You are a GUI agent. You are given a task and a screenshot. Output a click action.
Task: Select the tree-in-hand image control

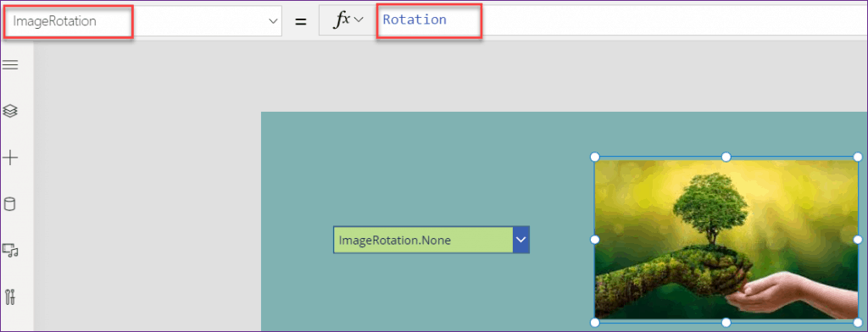coord(726,240)
